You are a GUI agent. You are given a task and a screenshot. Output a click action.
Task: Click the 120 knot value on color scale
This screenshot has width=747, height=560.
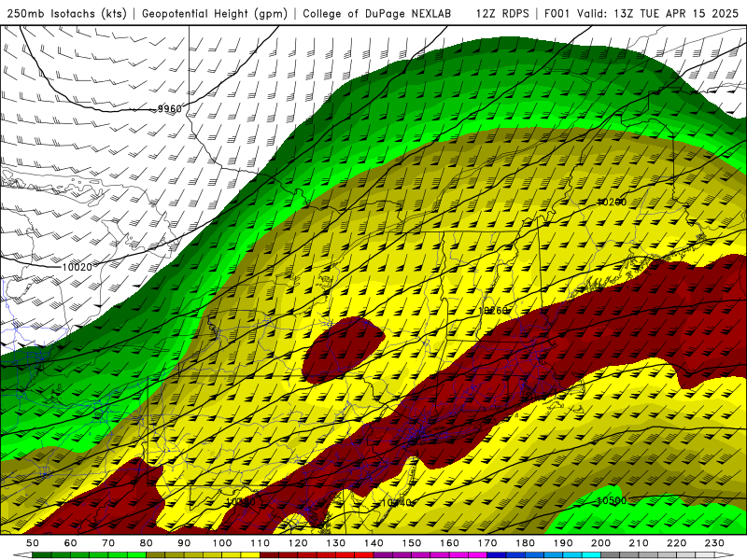298,543
